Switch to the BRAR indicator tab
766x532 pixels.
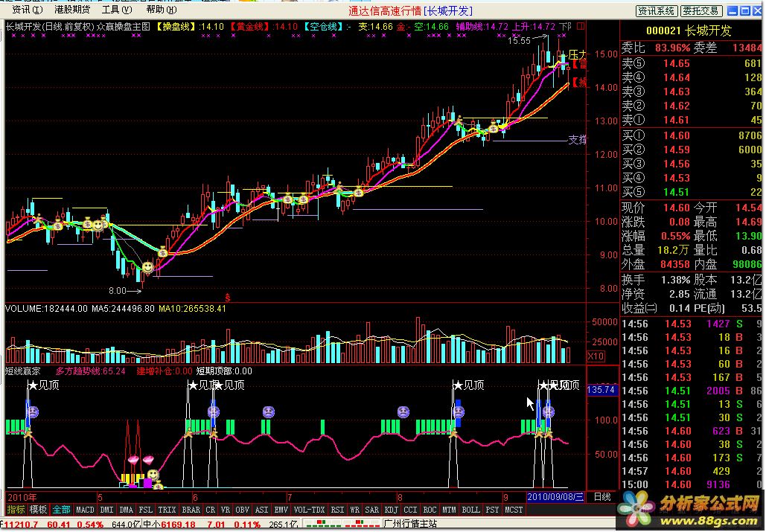tap(191, 510)
